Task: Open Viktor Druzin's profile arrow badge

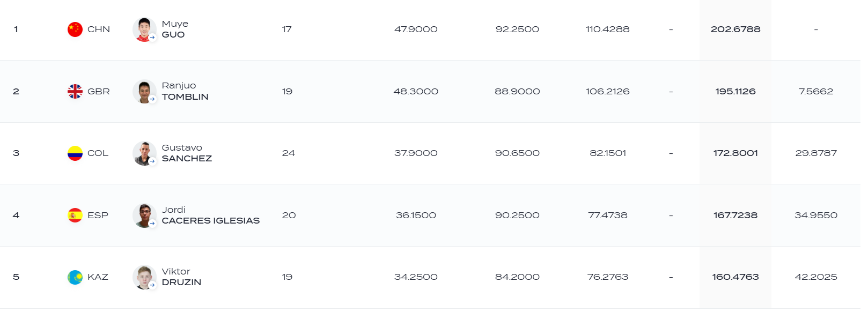Action: (152, 285)
